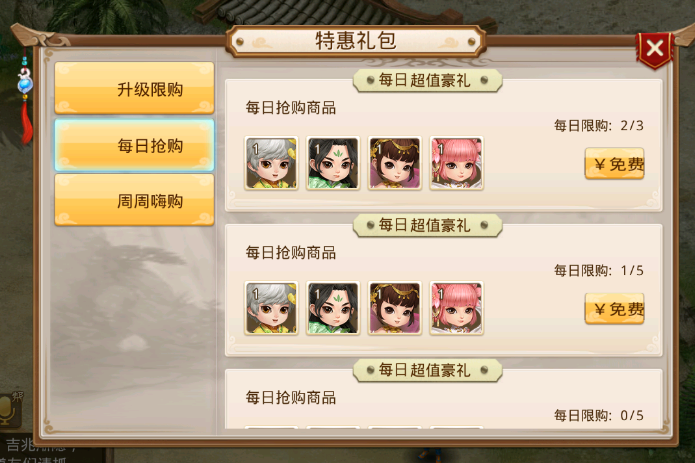Close the 特惠礼包 window
This screenshot has width=695, height=463.
(x=655, y=49)
